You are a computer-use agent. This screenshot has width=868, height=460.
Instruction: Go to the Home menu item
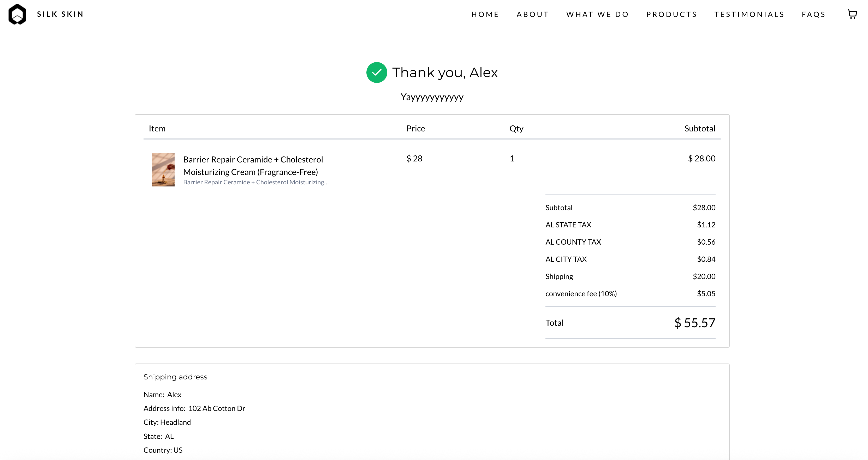485,15
